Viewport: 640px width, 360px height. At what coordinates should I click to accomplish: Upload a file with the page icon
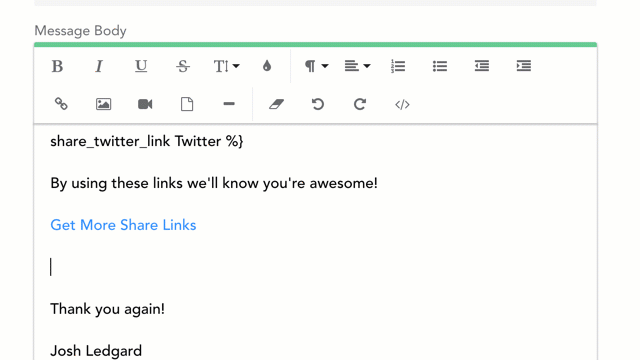coord(187,104)
